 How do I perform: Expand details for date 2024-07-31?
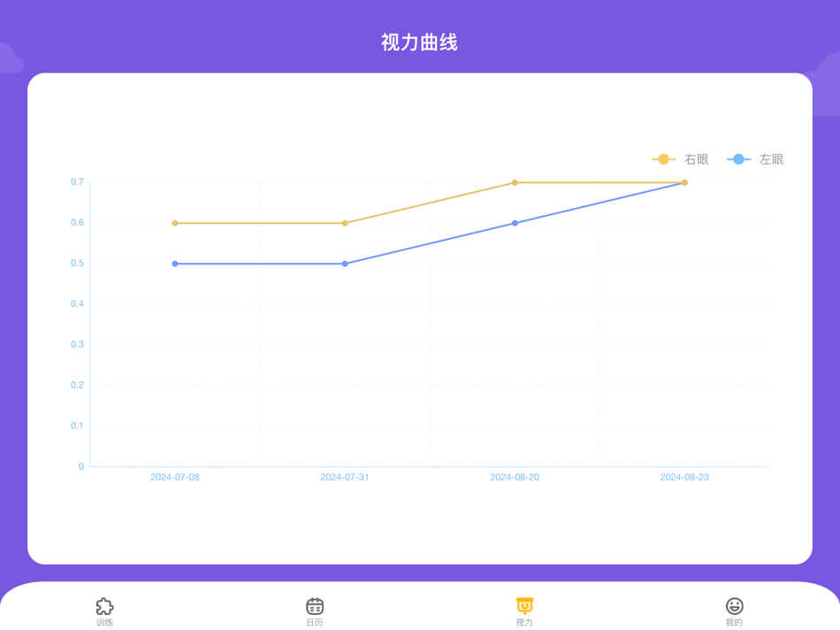tap(345, 477)
